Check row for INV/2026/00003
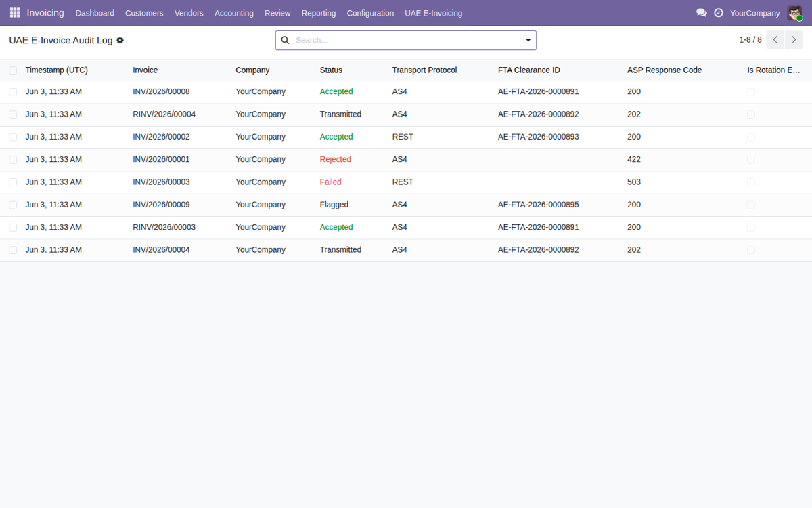The height and width of the screenshot is (508, 812). pos(13,182)
